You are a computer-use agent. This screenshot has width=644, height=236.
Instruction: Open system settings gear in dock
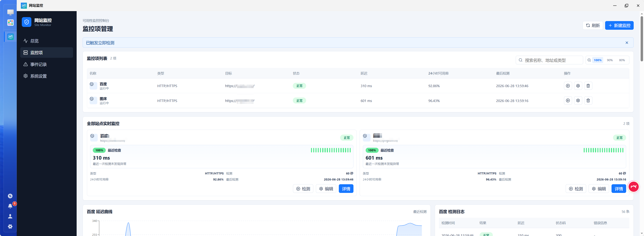[x=10, y=226]
